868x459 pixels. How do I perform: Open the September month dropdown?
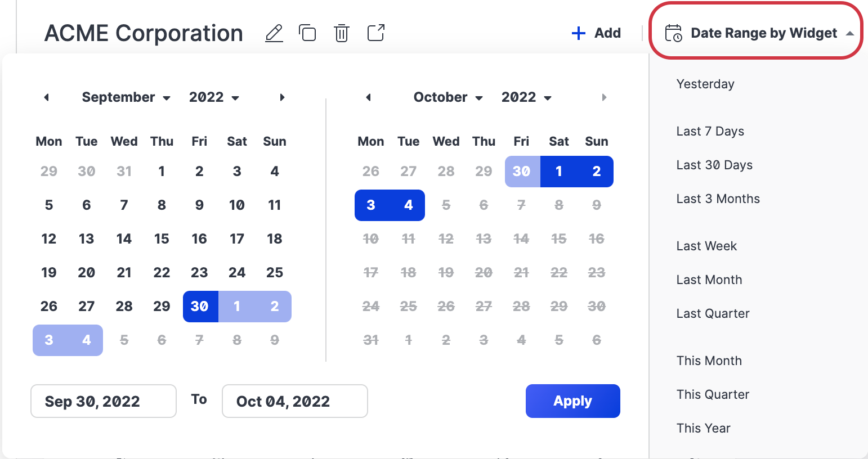tap(126, 97)
